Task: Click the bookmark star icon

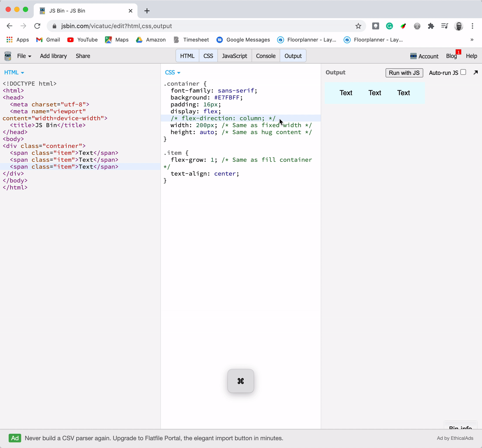Action: 358,26
